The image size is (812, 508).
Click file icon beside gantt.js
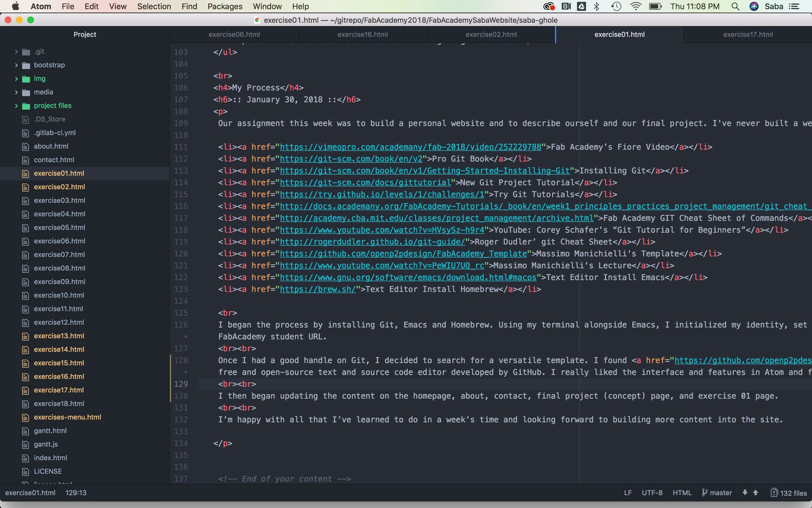25,444
